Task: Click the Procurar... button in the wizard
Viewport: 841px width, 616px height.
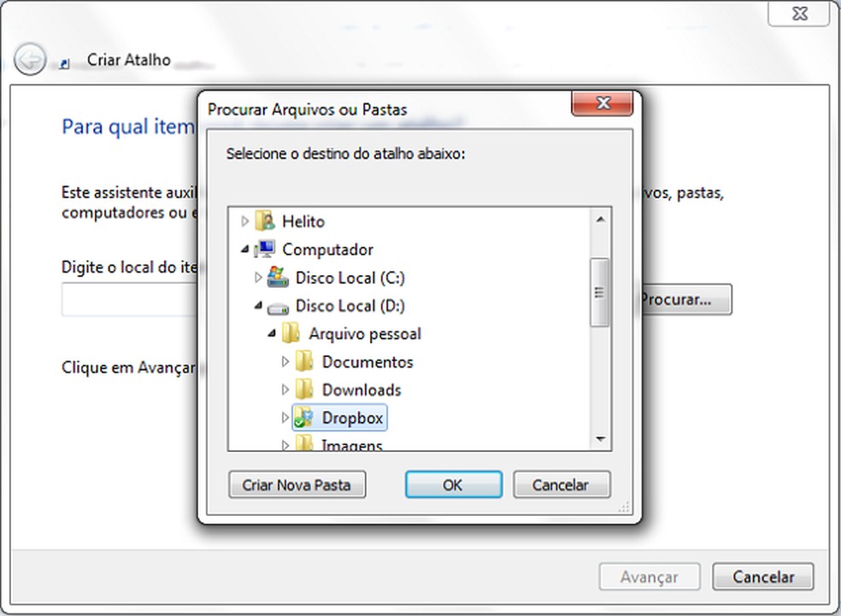Action: tap(685, 299)
